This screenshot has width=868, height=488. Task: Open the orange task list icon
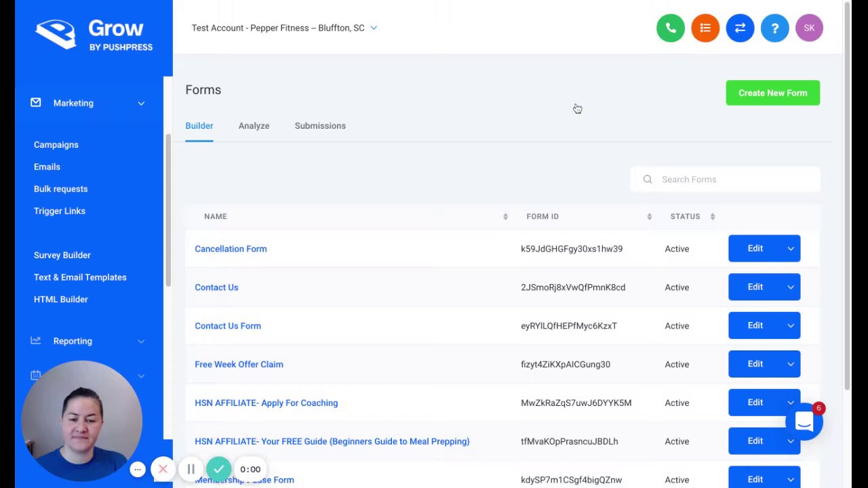pyautogui.click(x=705, y=28)
